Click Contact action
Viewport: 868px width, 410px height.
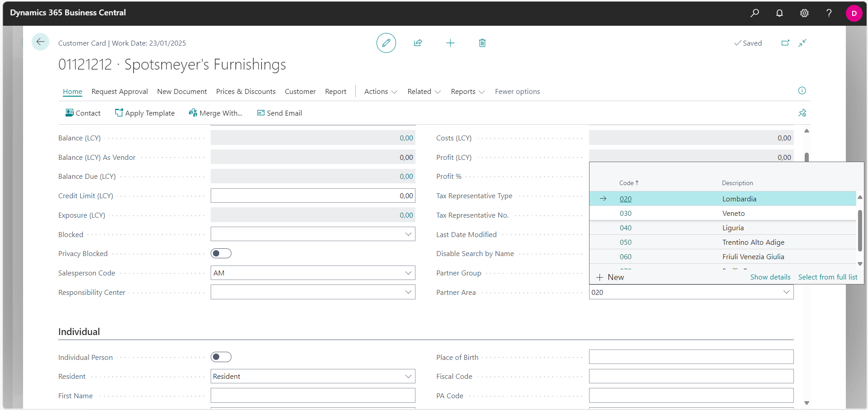tap(83, 113)
